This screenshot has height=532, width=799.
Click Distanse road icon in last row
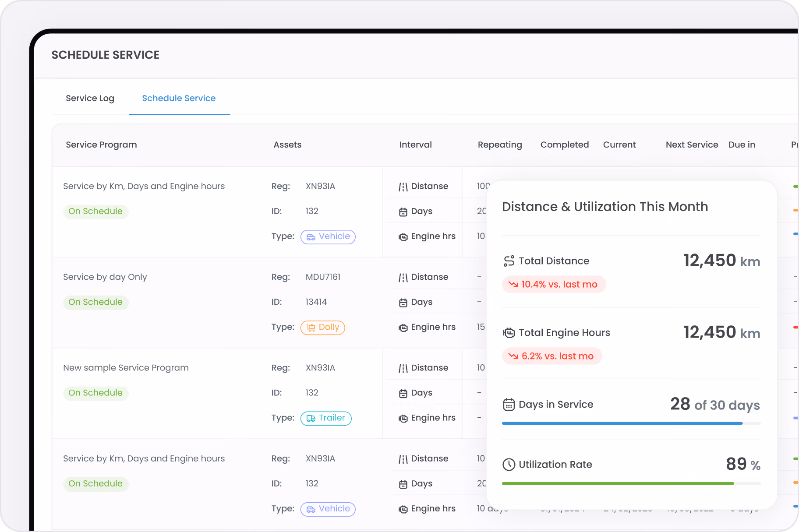403,459
